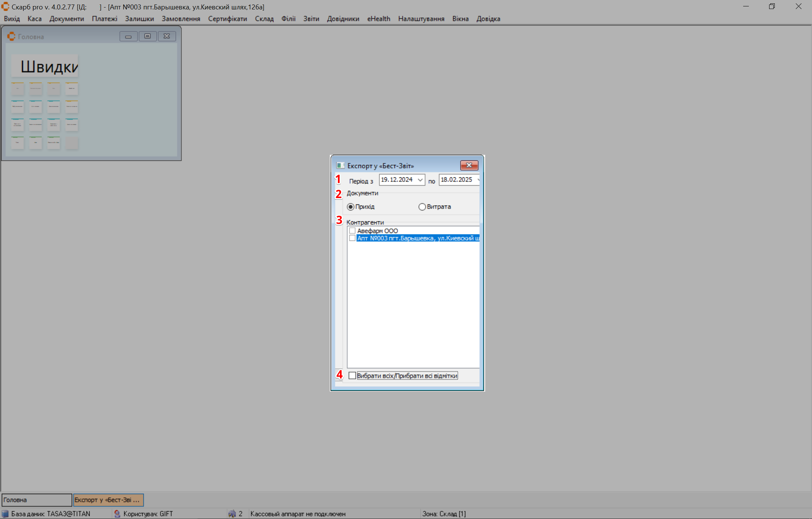Toggle Вибрати всіх/Прибрати всі відмітки checkbox
812x519 pixels.
click(x=352, y=375)
